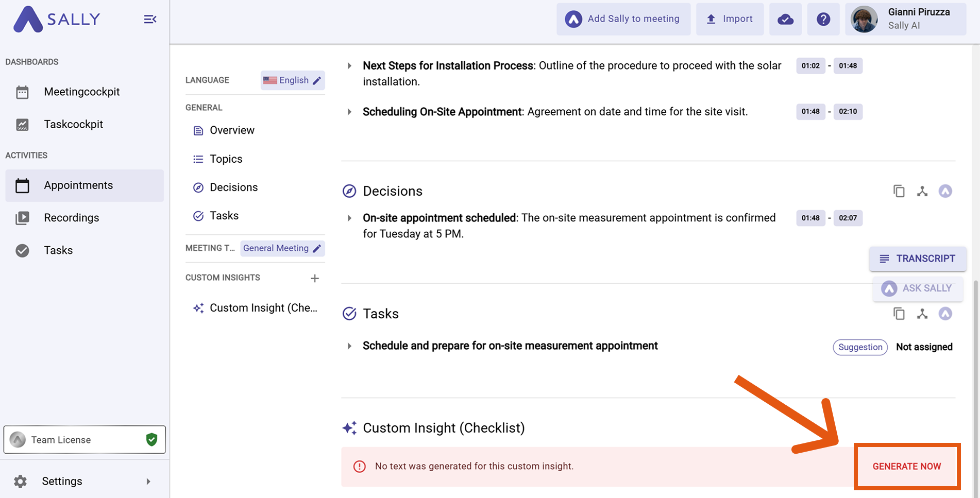The image size is (980, 498).
Task: Add a new custom insight
Action: pos(315,278)
